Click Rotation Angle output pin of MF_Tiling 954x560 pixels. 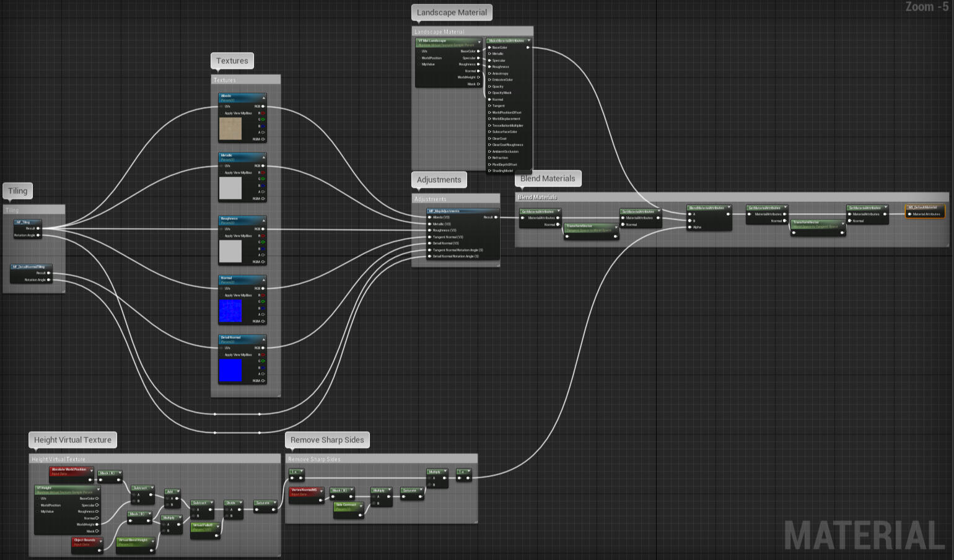pyautogui.click(x=38, y=235)
